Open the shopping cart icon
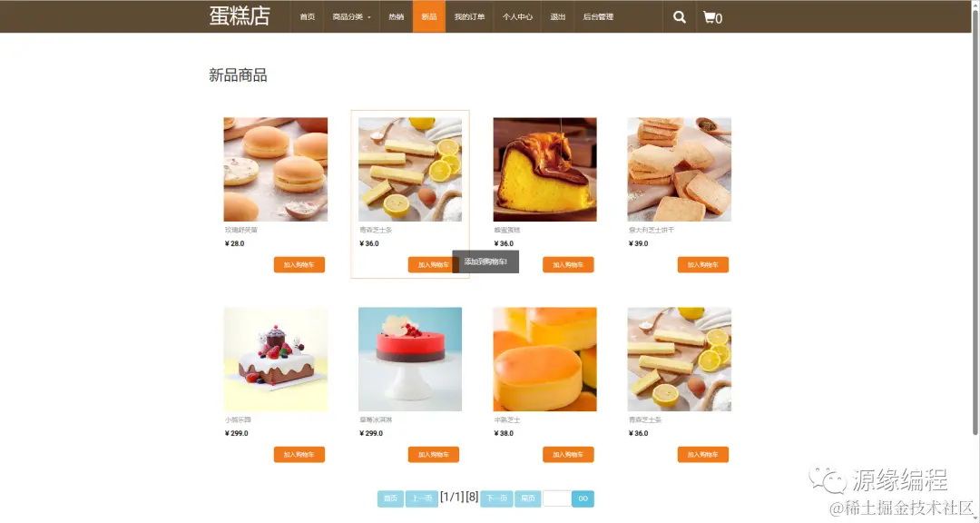Viewport: 980px width, 523px height. 712,17
